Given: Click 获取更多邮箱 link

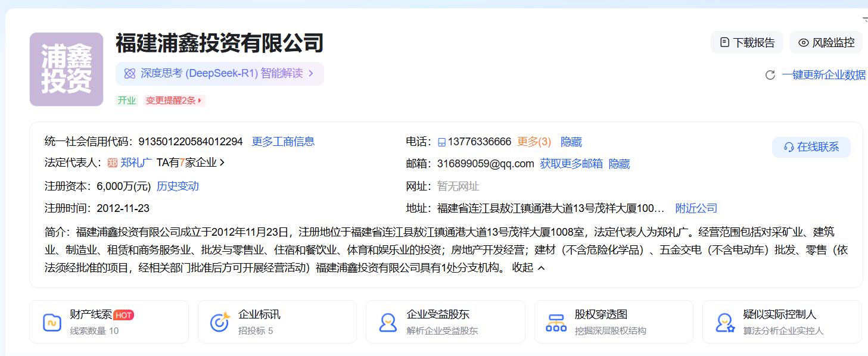Looking at the screenshot, I should [571, 164].
